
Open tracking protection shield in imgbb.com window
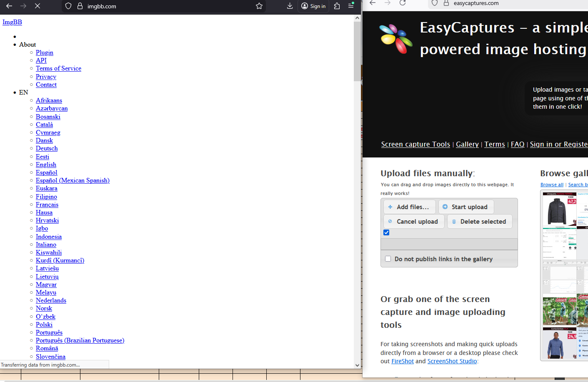pyautogui.click(x=68, y=6)
